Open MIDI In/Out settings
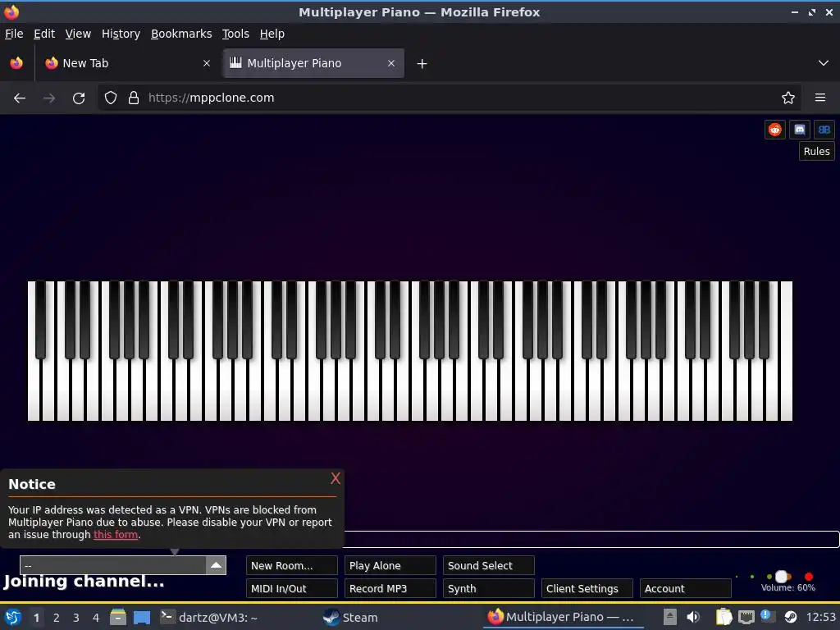This screenshot has height=630, width=840. [292, 589]
